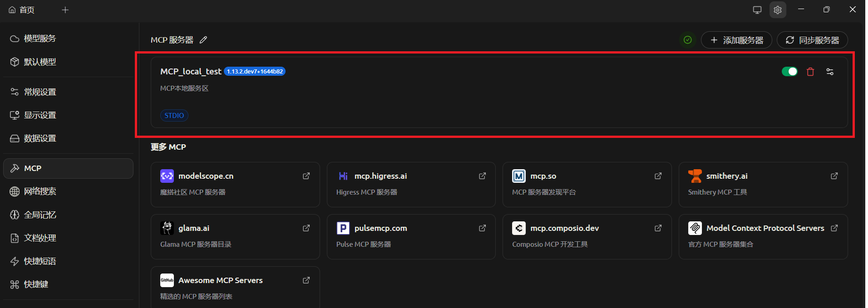Screen dimensions: 868x308
Task: Open 显示设置 display settings
Action: (68, 115)
